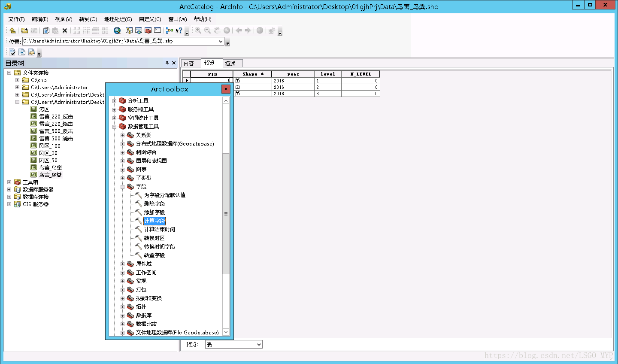
Task: Switch to Large Icons view
Action: (x=77, y=30)
